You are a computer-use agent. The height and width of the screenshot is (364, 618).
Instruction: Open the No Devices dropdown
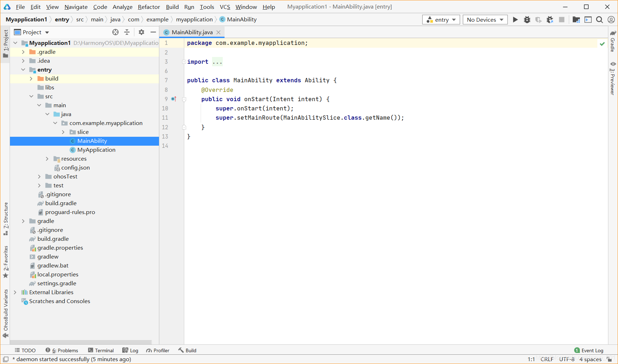[485, 20]
